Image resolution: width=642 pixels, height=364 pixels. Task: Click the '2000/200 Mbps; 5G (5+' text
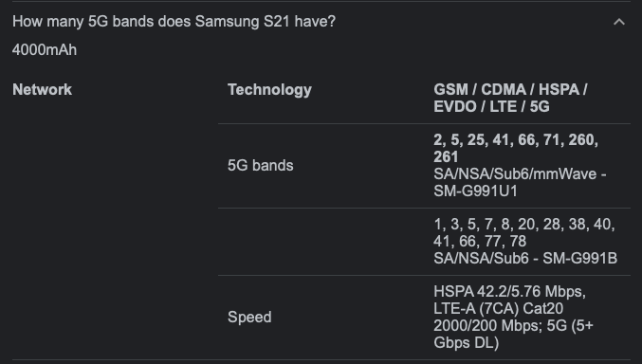pos(513,325)
